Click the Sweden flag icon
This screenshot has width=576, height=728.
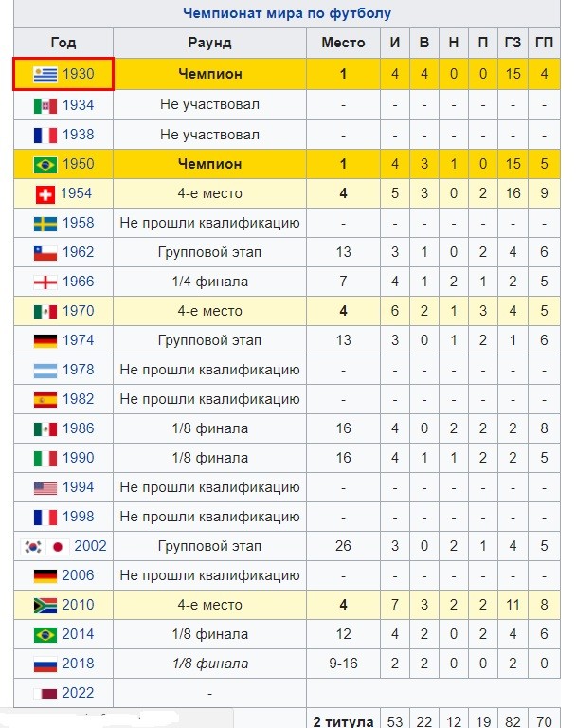pos(45,223)
